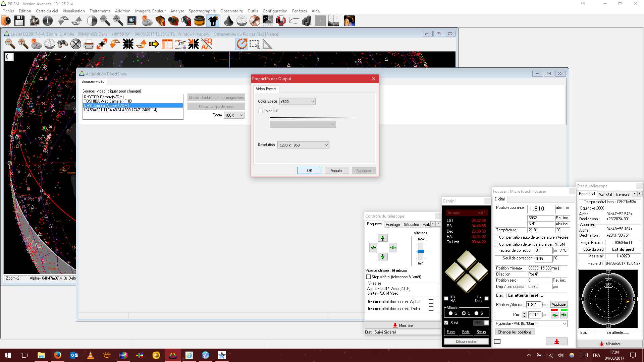Image resolution: width=644 pixels, height=362 pixels.
Task: Expand the Resolution 1280 x 960 dropdown
Action: pos(303,145)
